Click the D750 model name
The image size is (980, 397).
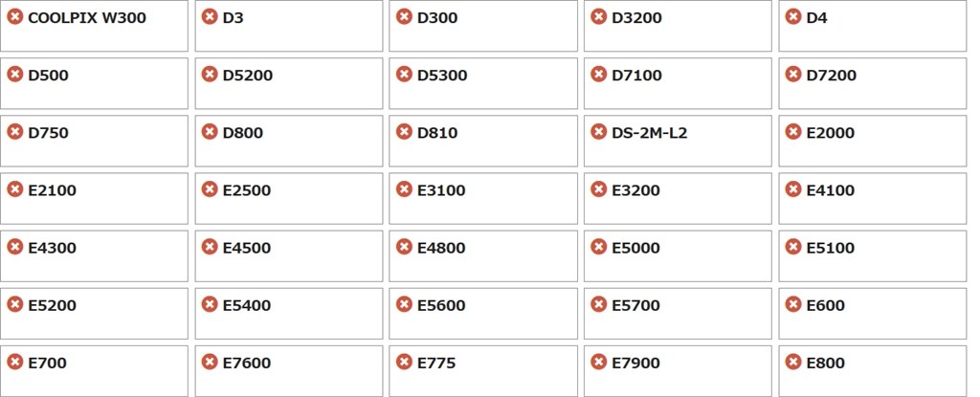coord(48,133)
